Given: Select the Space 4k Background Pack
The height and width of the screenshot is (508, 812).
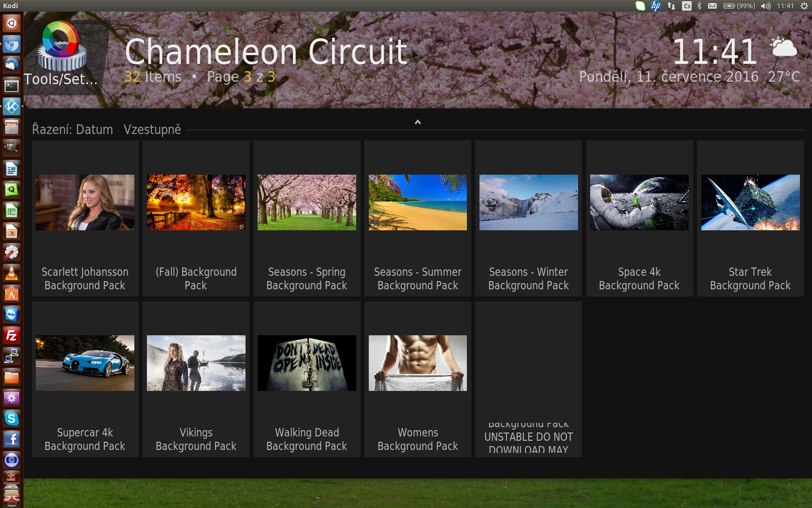Looking at the screenshot, I should point(639,219).
